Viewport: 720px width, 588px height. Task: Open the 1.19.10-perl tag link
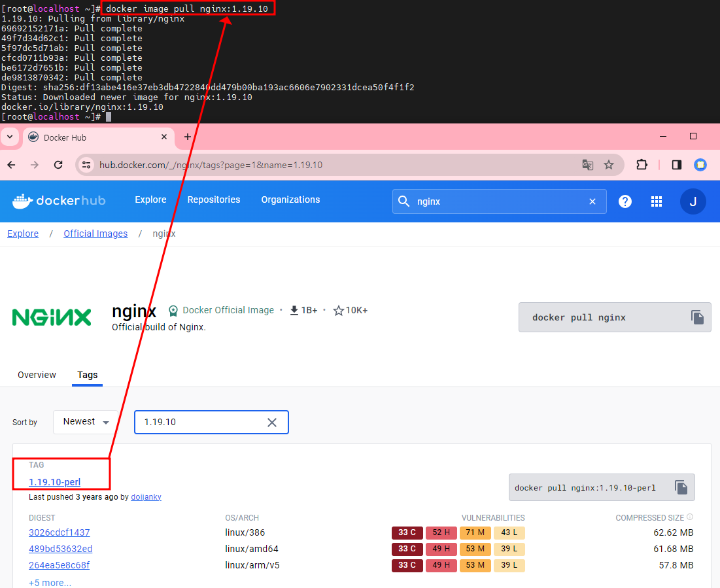(x=55, y=482)
